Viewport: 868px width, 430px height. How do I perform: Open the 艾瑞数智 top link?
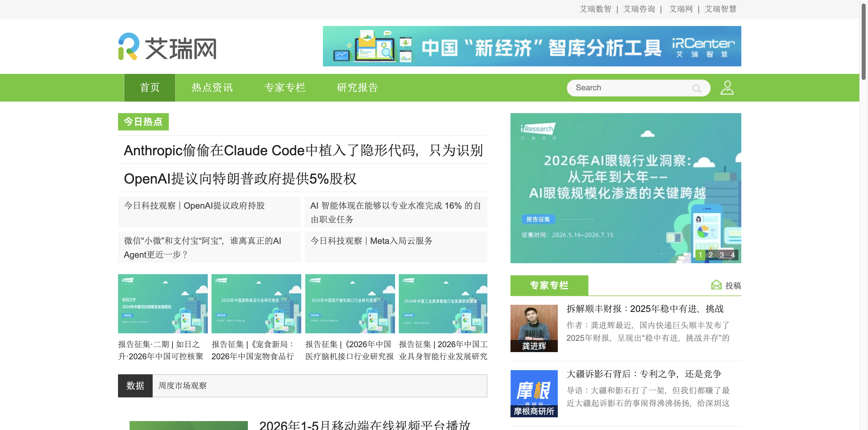click(595, 9)
